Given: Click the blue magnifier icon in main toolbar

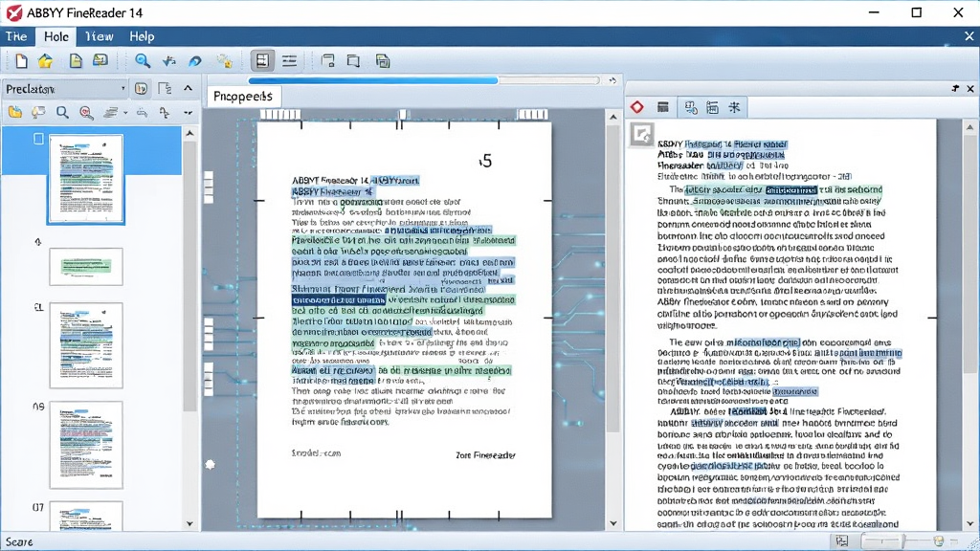Looking at the screenshot, I should pyautogui.click(x=143, y=60).
